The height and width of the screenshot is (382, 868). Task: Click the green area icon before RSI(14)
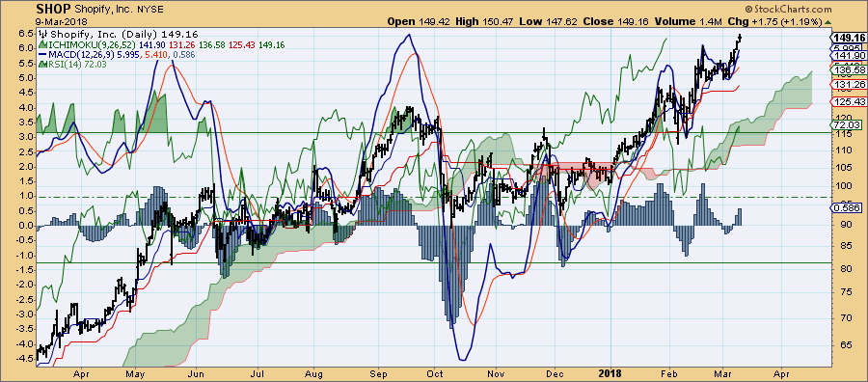pos(41,65)
